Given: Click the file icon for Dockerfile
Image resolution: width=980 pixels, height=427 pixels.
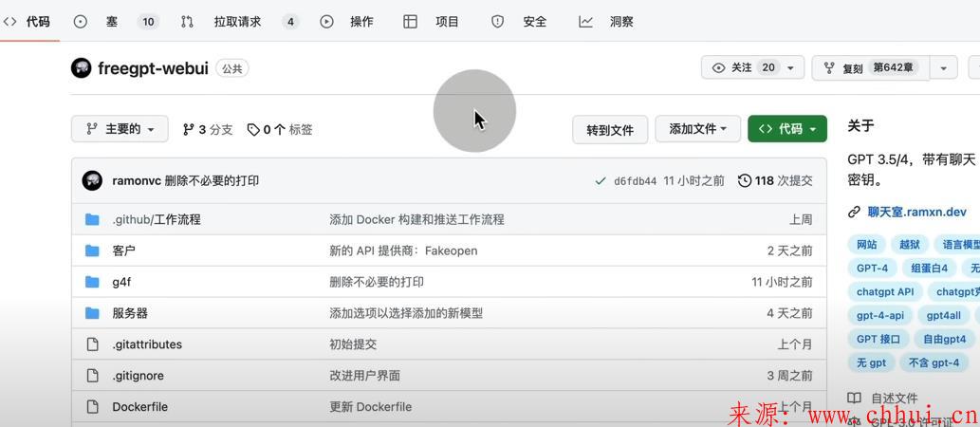Looking at the screenshot, I should point(93,407).
